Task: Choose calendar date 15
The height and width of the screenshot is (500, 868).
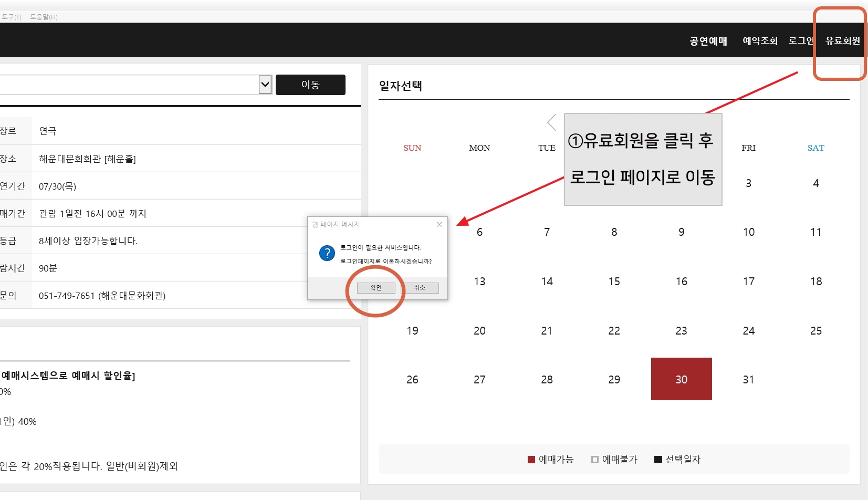Action: (614, 282)
